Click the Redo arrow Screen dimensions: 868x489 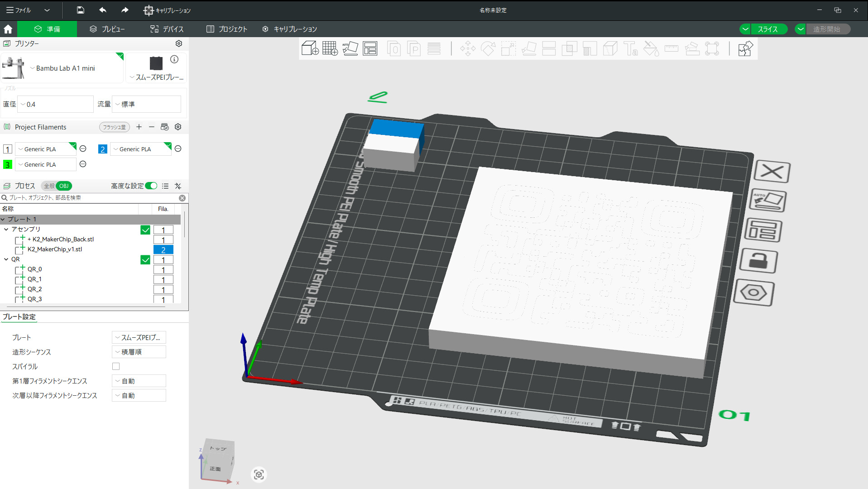click(x=125, y=10)
